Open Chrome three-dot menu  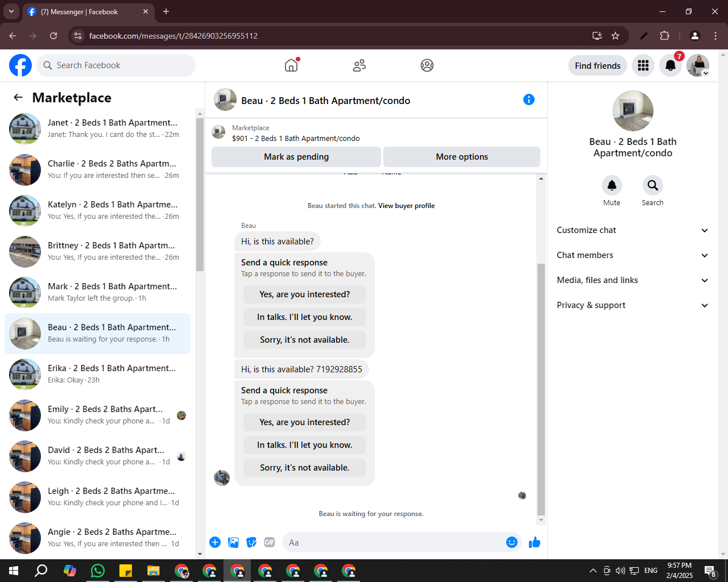pos(715,36)
